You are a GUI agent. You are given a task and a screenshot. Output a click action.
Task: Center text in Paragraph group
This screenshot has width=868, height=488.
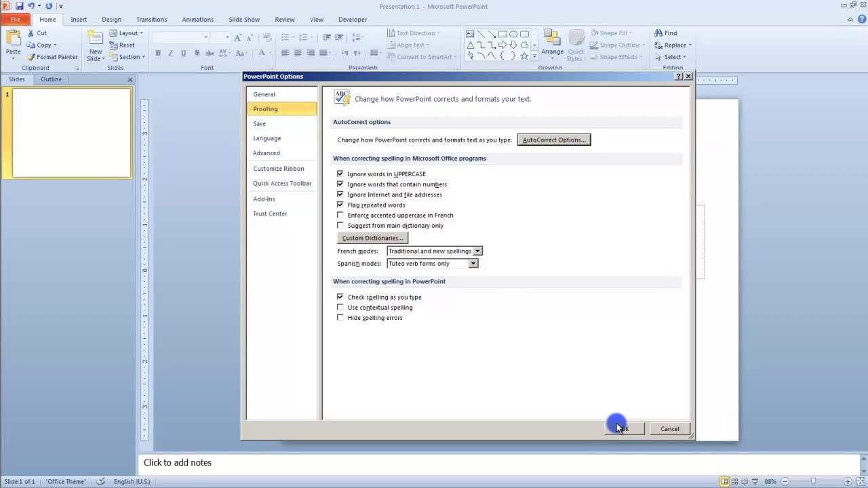coord(298,53)
